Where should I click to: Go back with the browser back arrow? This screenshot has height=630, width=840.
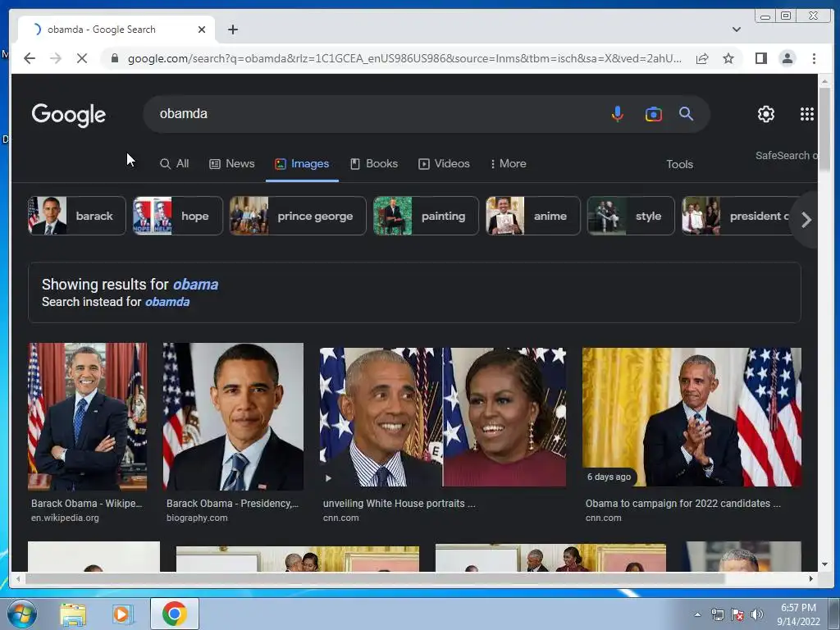click(x=30, y=58)
